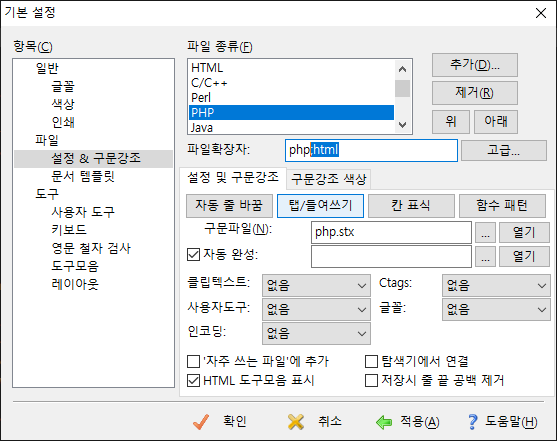
Task: Open the Ctags dropdown
Action: tap(496, 285)
